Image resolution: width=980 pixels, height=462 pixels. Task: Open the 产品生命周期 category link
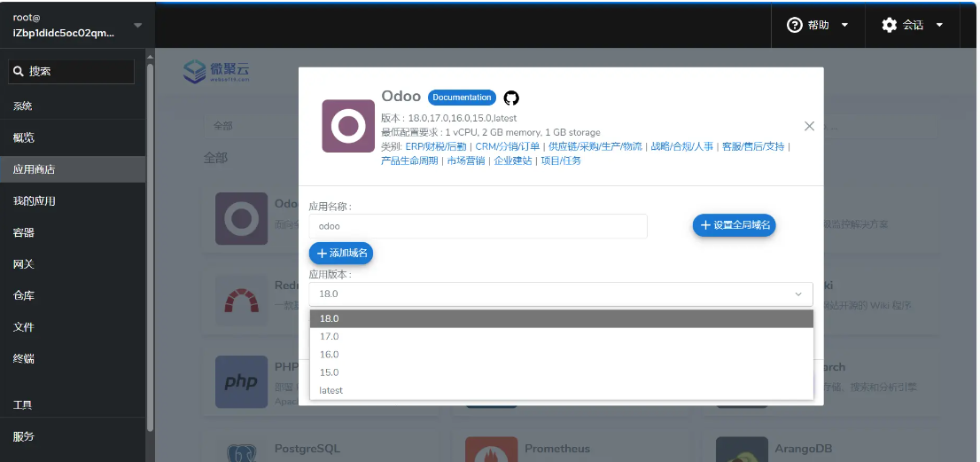click(409, 161)
